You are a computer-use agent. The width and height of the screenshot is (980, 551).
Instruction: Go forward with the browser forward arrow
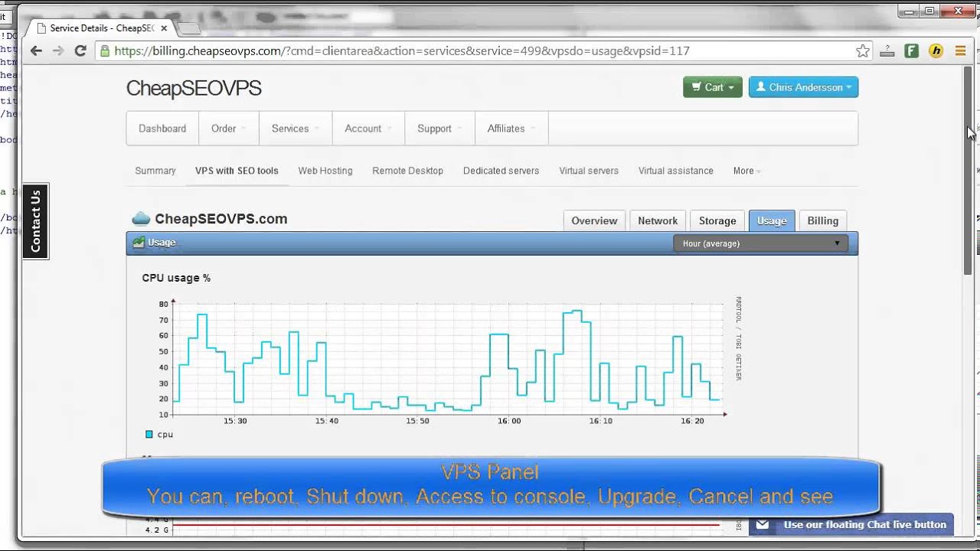58,51
